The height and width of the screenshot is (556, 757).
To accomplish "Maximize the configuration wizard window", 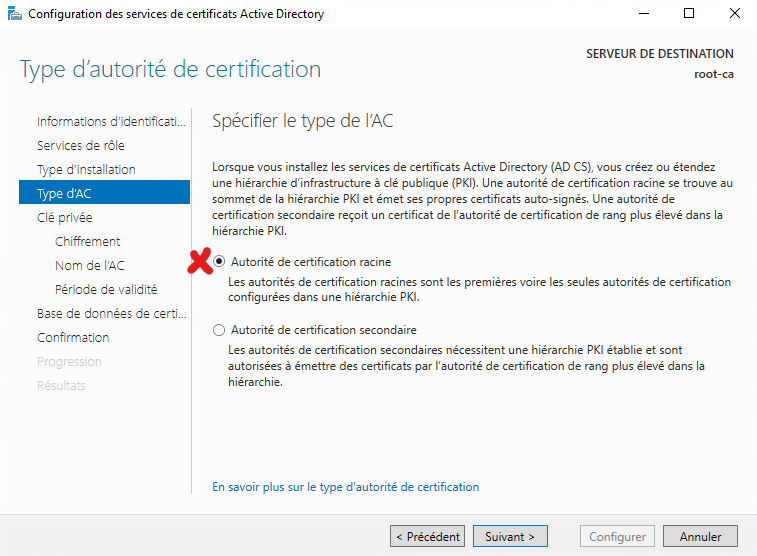I will click(x=689, y=14).
